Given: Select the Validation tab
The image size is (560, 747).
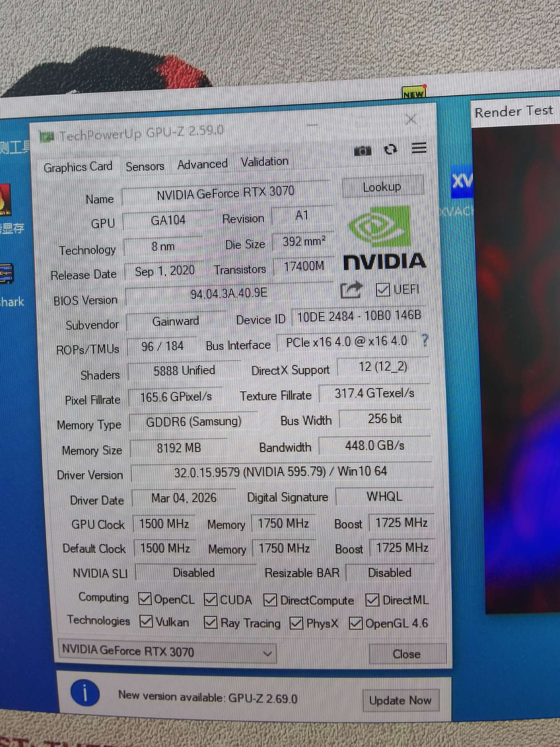Looking at the screenshot, I should tap(264, 161).
